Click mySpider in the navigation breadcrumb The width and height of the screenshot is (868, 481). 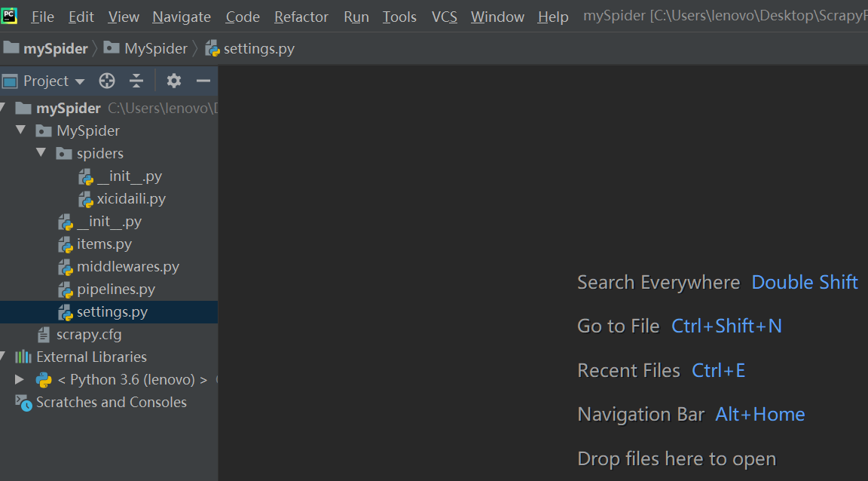click(45, 49)
